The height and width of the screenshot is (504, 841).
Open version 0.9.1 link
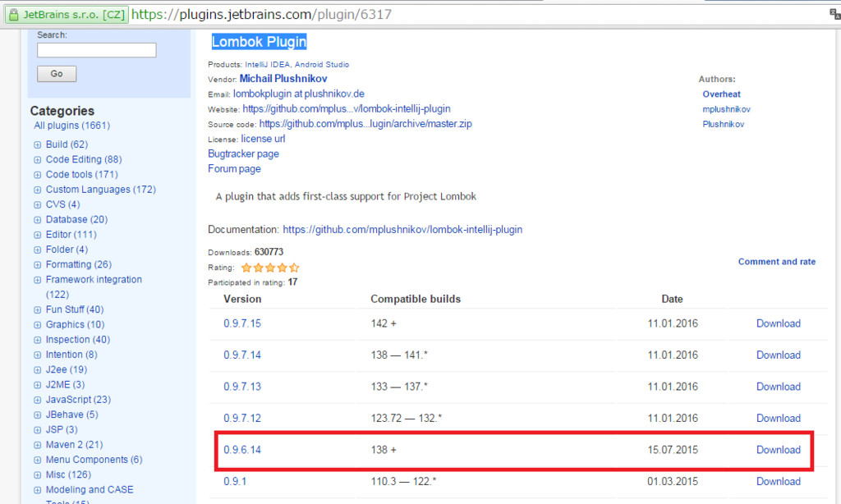point(235,482)
